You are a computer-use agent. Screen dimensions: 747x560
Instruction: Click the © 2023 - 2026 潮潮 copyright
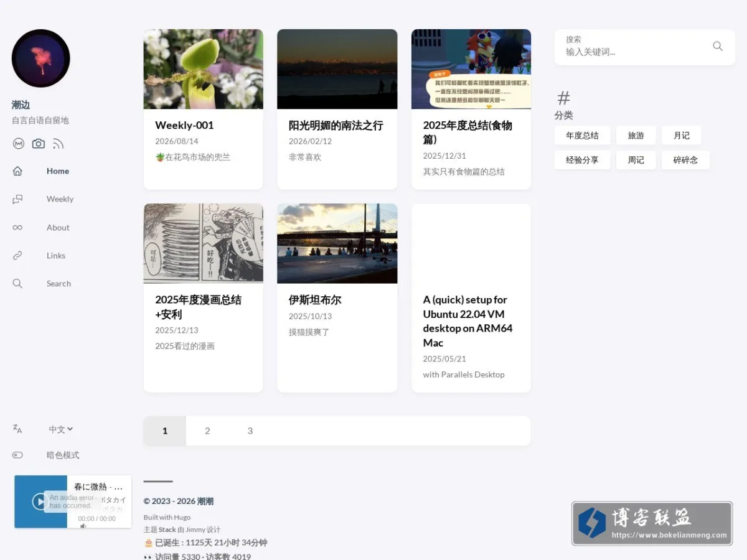click(179, 502)
